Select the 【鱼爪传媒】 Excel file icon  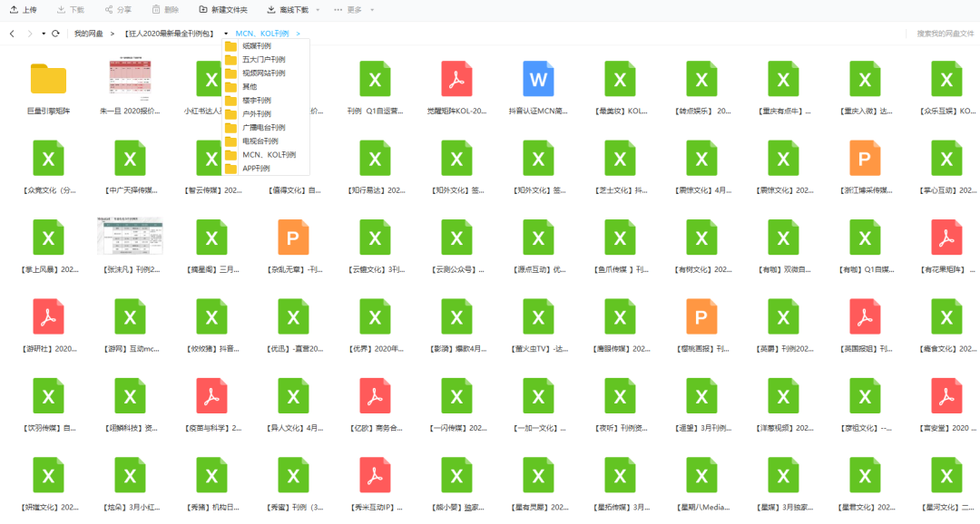(620, 238)
